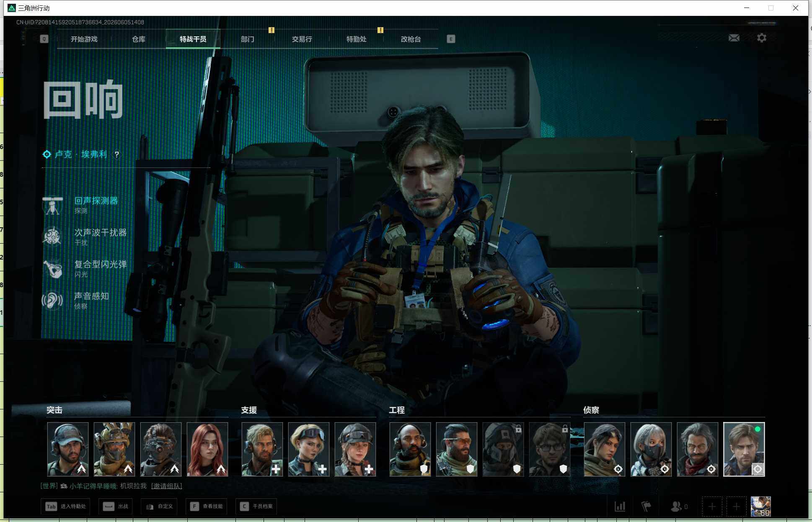Open the statistics bar chart icon
The image size is (812, 522).
pyautogui.click(x=620, y=507)
